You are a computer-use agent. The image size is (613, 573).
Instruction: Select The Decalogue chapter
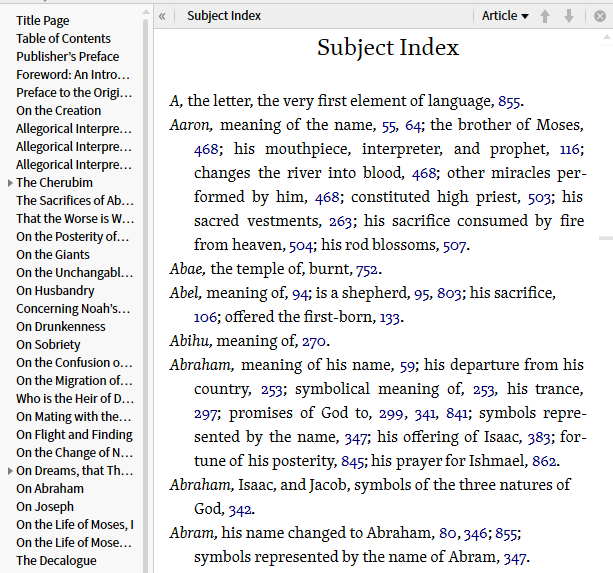click(x=56, y=561)
